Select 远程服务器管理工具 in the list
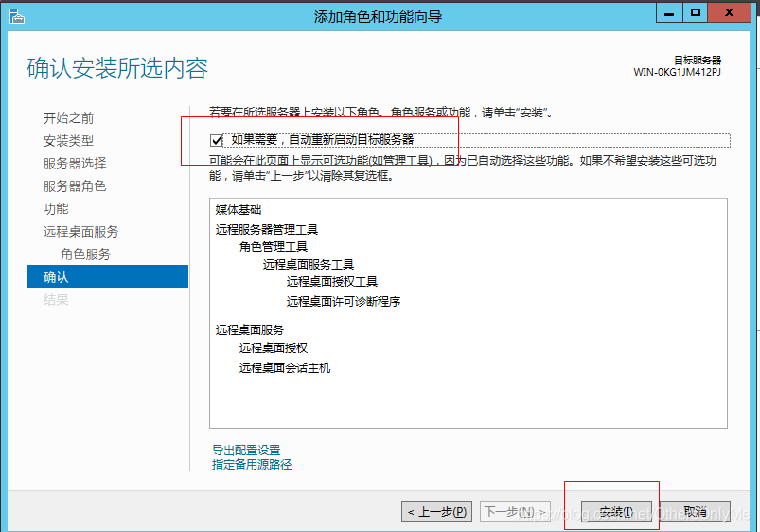 267,229
